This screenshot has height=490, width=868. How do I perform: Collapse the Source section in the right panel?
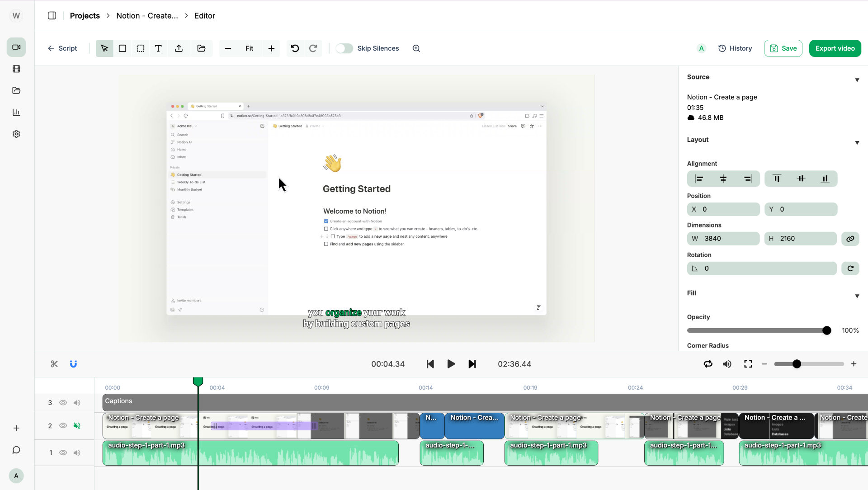tap(857, 80)
